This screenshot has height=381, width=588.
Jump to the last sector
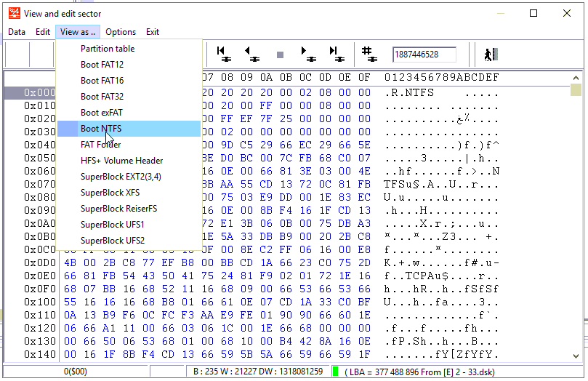click(x=336, y=55)
